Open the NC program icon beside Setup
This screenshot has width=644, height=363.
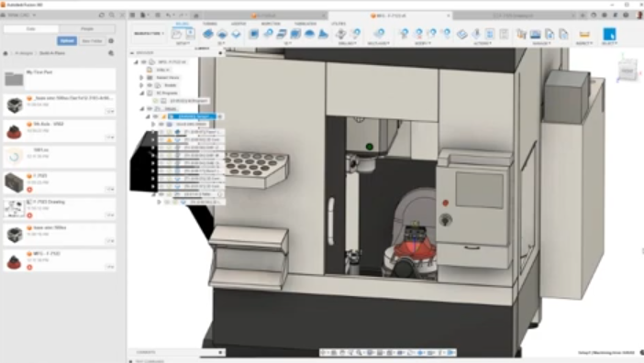[190, 34]
